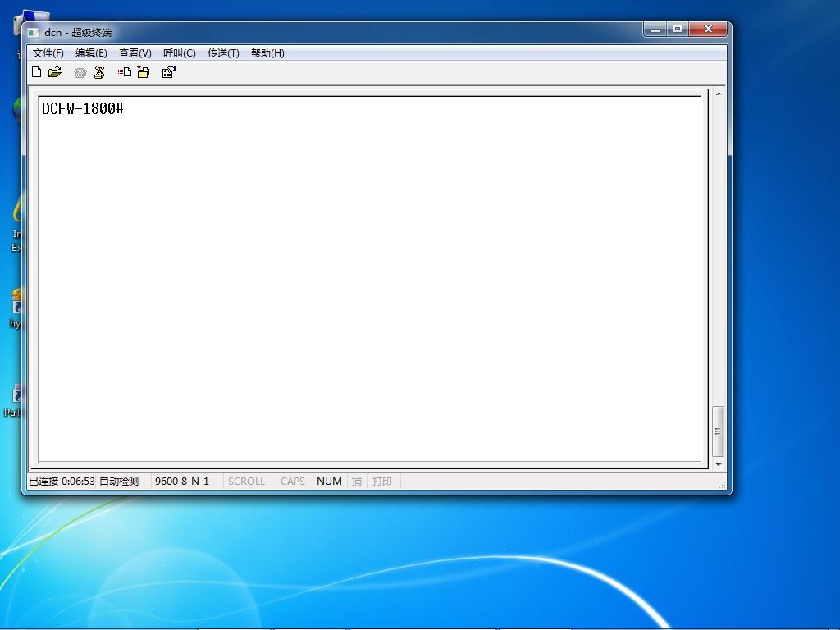Click in the terminal after DCFW-1800# prompt
Image resolution: width=840 pixels, height=630 pixels.
pos(129,109)
